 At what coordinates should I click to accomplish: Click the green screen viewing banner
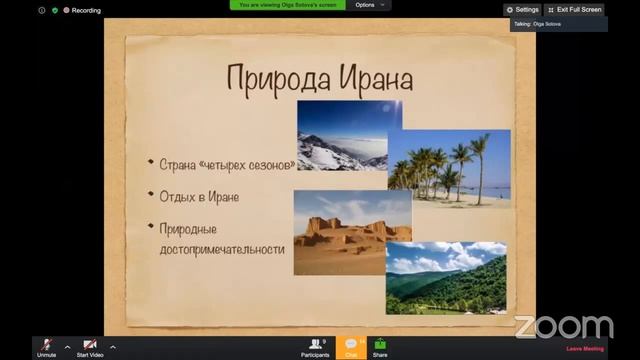pos(288,5)
